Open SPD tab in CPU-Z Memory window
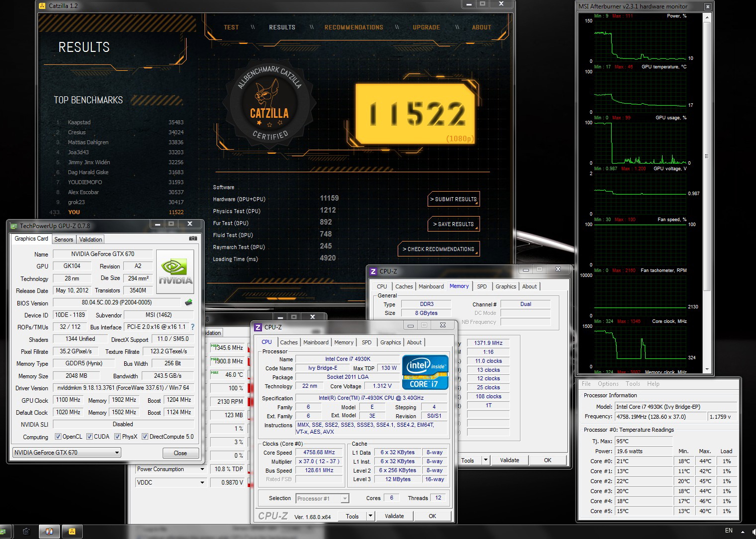 pyautogui.click(x=482, y=286)
